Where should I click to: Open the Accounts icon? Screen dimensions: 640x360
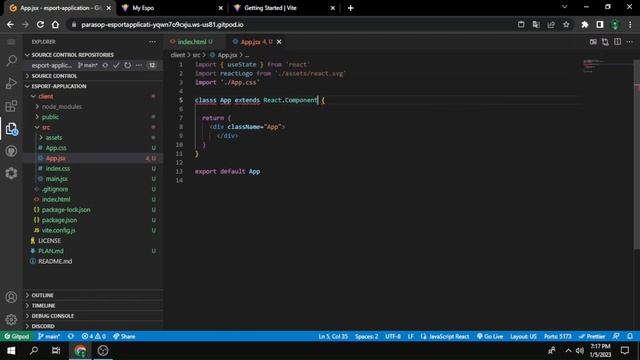(11, 297)
